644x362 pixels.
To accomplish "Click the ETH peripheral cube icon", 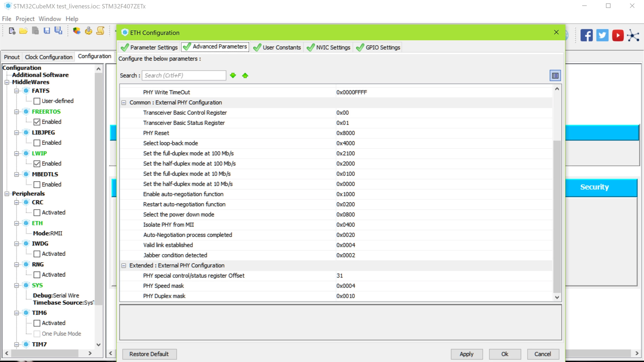I will pyautogui.click(x=26, y=223).
